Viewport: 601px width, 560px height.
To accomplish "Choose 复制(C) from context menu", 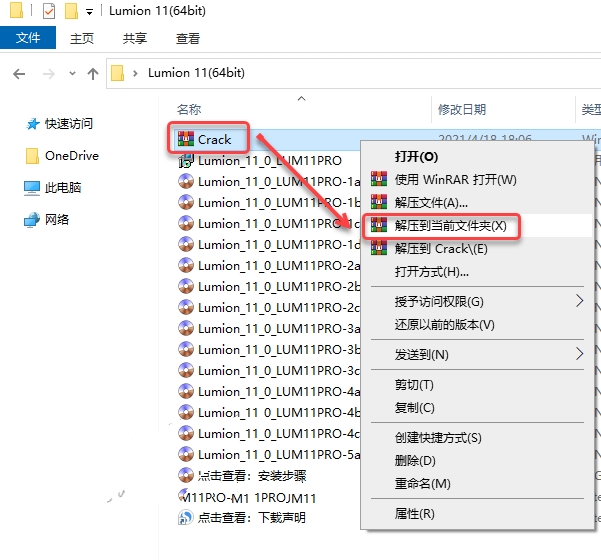I will (478, 407).
